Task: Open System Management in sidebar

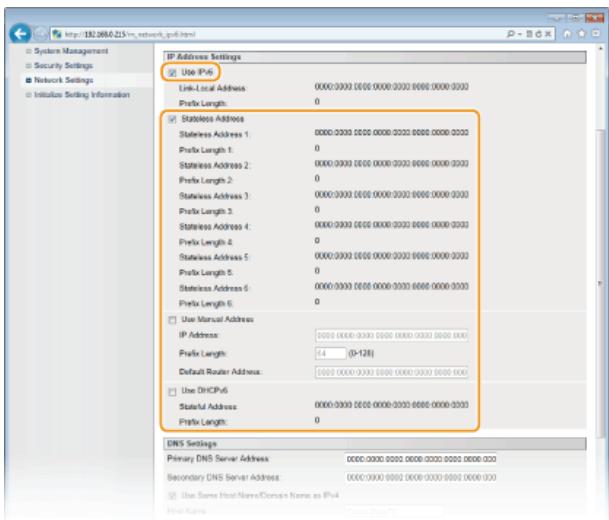Action: click(71, 51)
